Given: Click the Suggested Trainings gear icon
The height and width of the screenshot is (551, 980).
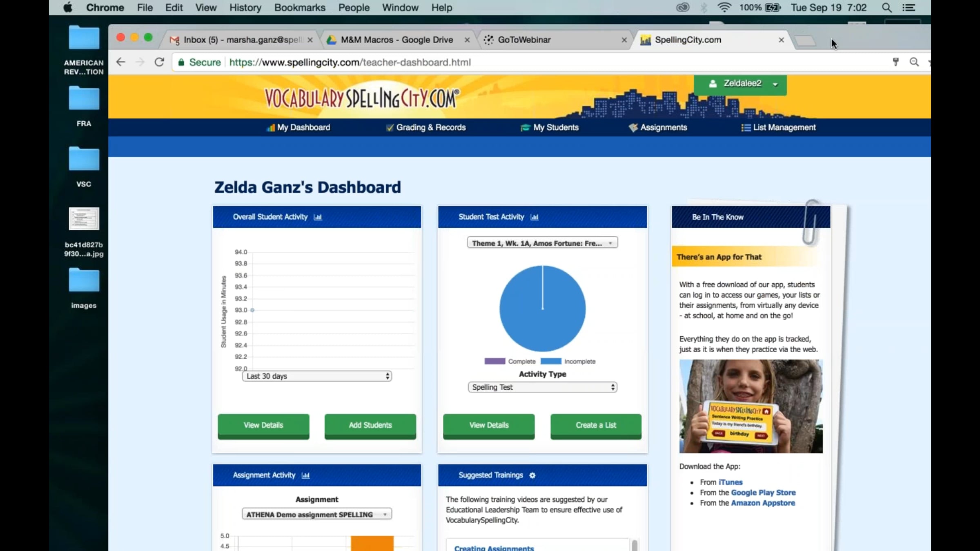Looking at the screenshot, I should pyautogui.click(x=532, y=475).
